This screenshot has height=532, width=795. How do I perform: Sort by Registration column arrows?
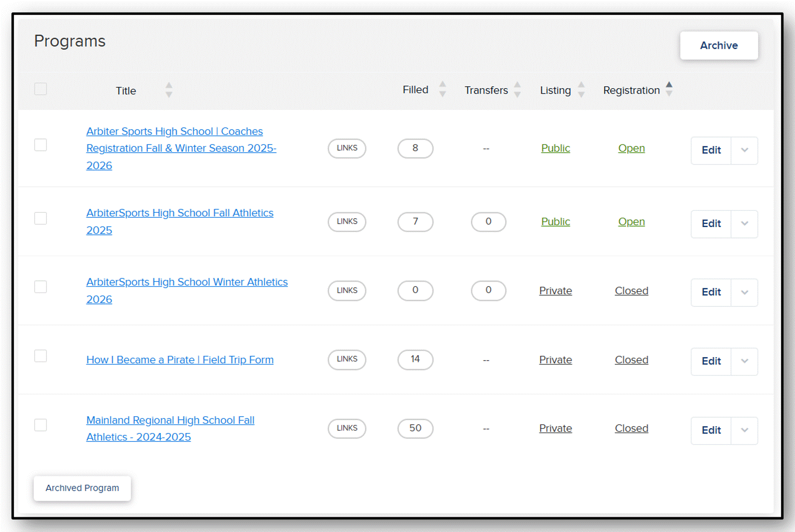point(669,89)
